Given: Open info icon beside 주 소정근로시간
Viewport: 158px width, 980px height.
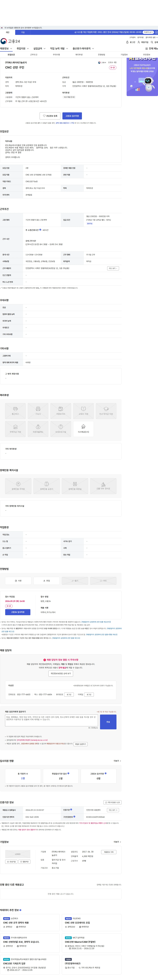Looking at the screenshot, I should 40,230.
